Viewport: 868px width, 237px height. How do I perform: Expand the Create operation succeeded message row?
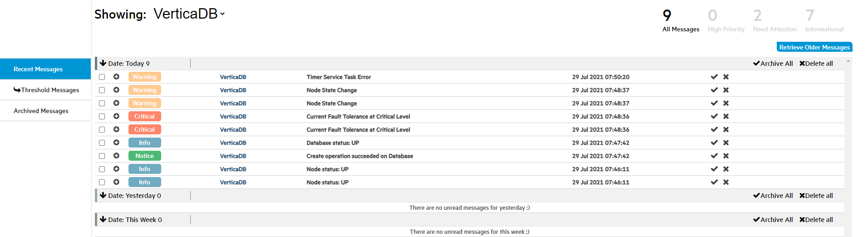(116, 156)
